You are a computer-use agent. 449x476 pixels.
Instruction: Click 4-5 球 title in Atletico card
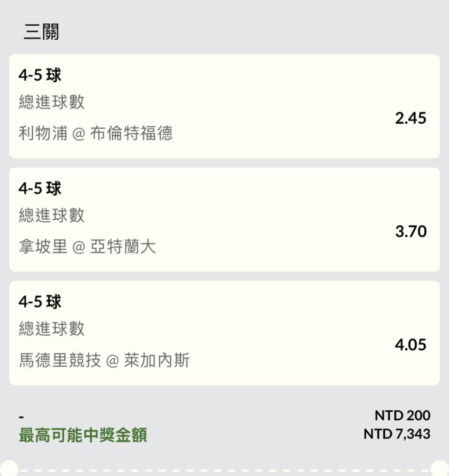[40, 301]
